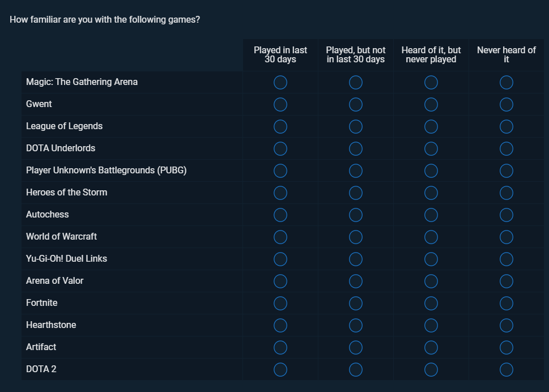This screenshot has height=392, width=549.
Task: Select 'Played, but not in last 30 days' for DOTA Underlords
Action: tap(356, 148)
